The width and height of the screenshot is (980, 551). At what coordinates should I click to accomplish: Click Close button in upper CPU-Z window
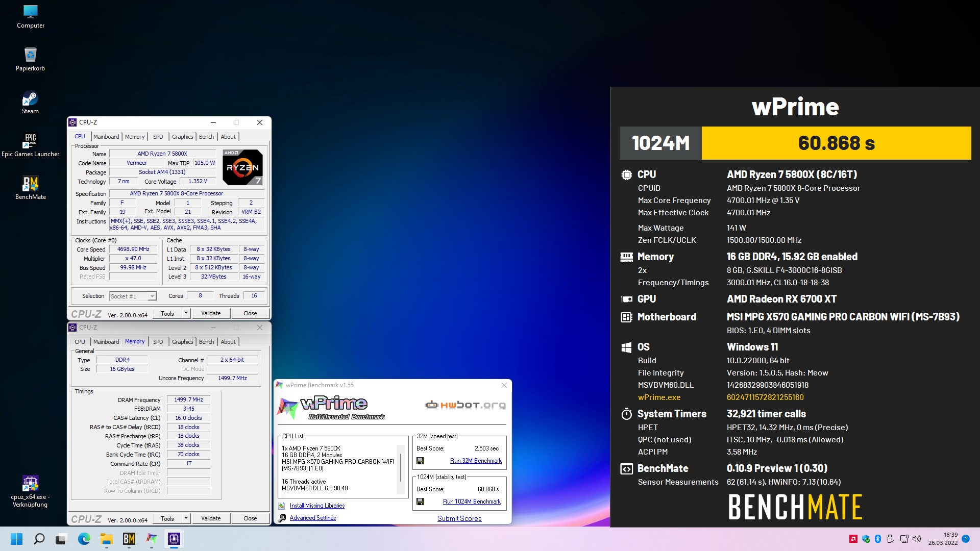point(250,313)
